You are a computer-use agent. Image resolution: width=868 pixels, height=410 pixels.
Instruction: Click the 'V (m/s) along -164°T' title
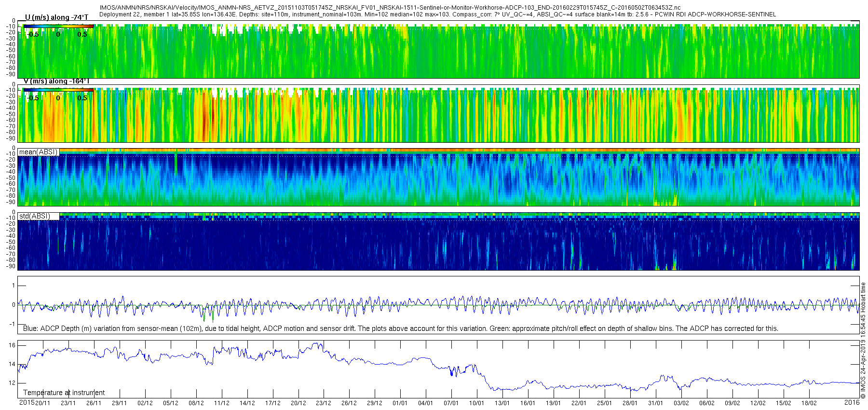(x=56, y=81)
